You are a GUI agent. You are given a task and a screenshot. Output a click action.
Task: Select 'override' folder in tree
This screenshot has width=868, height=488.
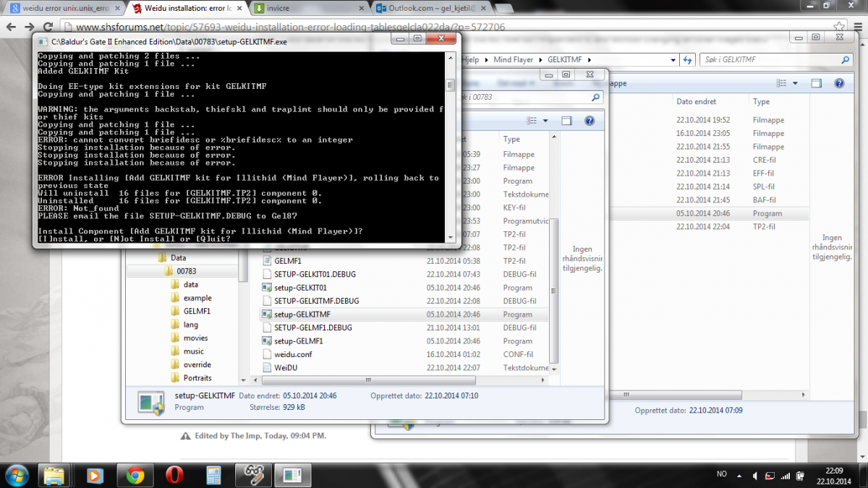pos(197,364)
